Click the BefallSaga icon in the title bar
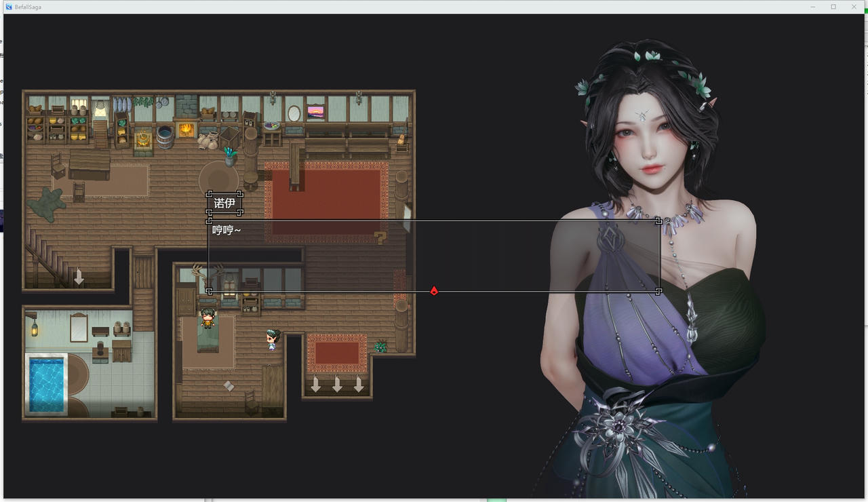 (x=8, y=6)
